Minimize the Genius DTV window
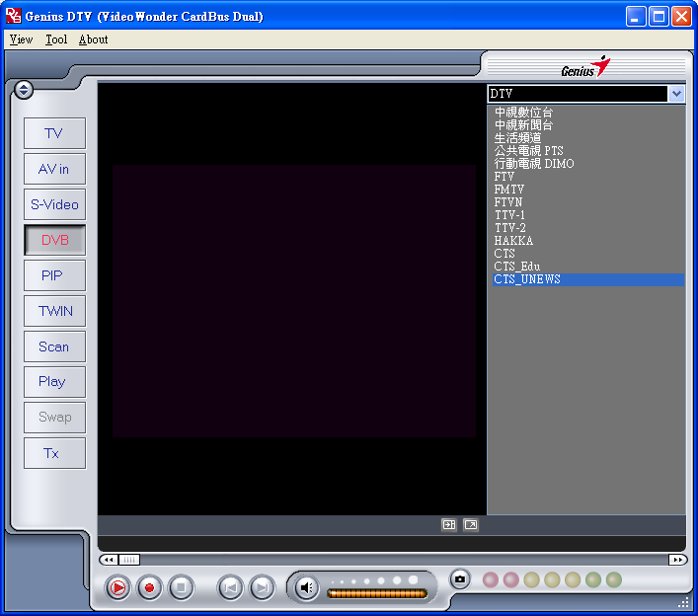Image resolution: width=698 pixels, height=616 pixels. (x=636, y=17)
